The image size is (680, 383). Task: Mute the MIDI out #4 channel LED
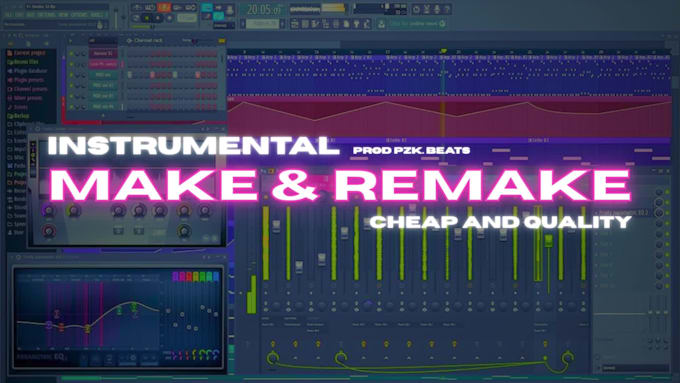pos(72,106)
